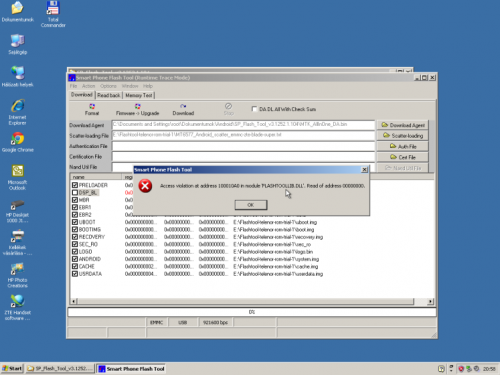Viewport: 500px width, 375px height.
Task: Uncheck the BOOTIMG partition checkbox
Action: tap(75, 229)
